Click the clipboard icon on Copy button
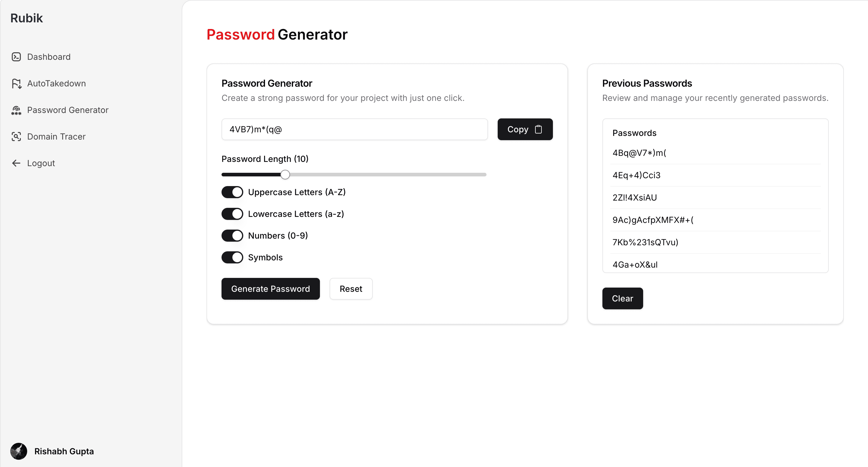The image size is (868, 467). [538, 129]
